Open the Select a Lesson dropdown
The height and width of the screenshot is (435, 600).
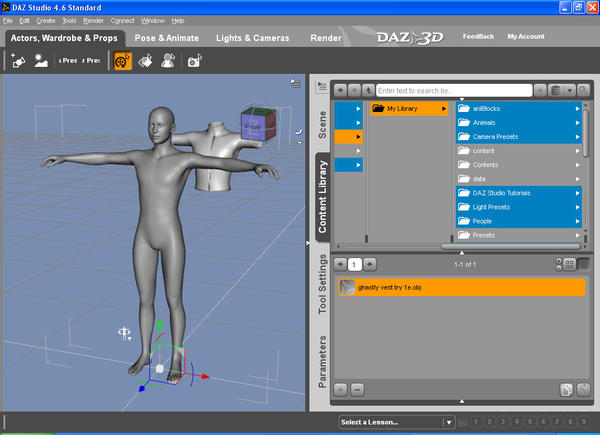click(397, 422)
